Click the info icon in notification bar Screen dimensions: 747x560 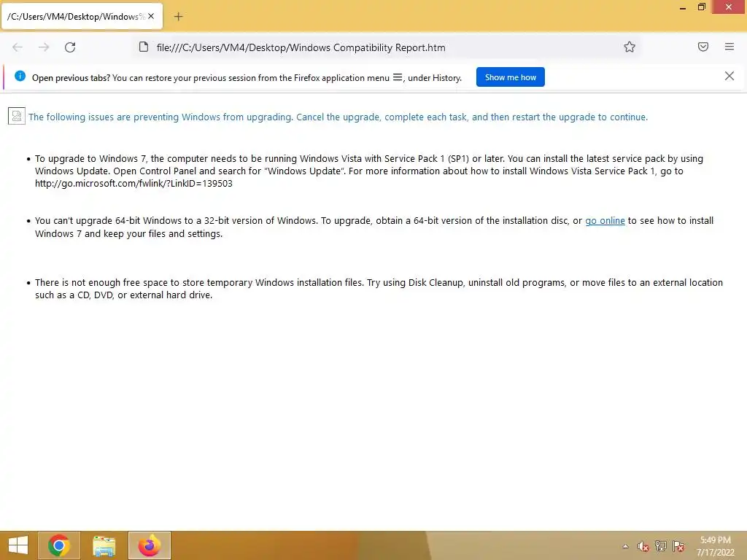tap(20, 76)
